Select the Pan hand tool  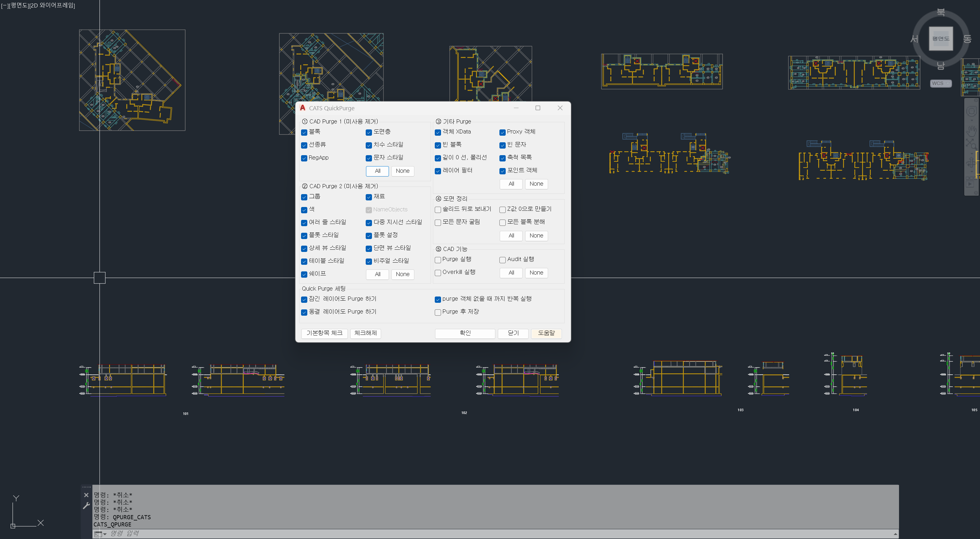coord(971,131)
